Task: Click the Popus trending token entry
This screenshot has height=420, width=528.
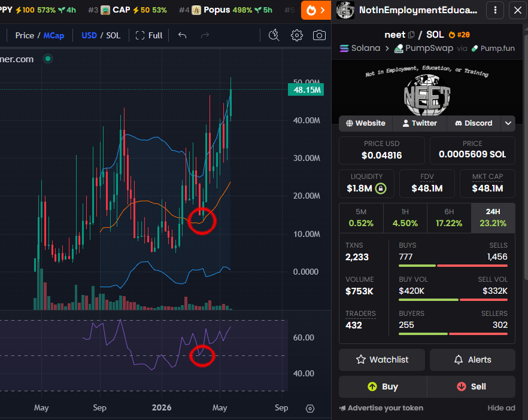Action: [x=226, y=10]
